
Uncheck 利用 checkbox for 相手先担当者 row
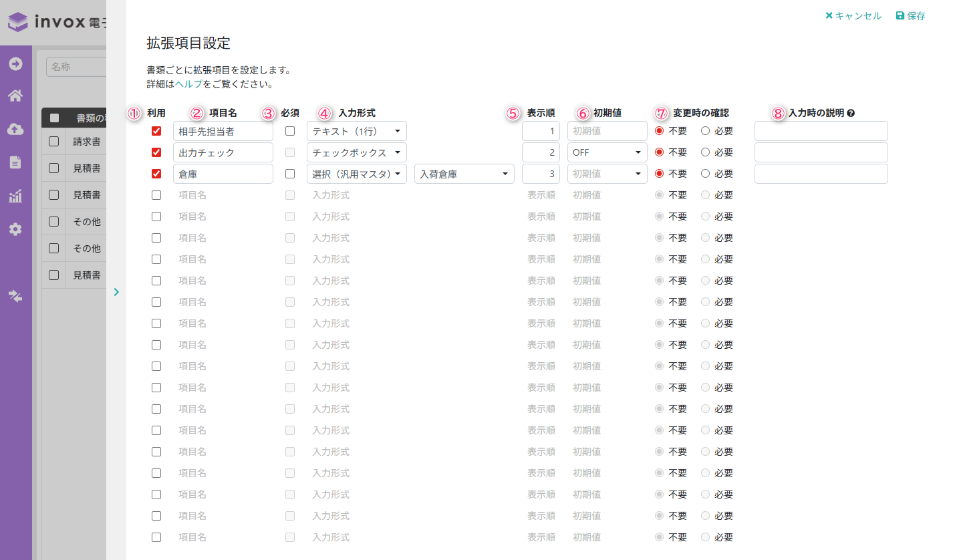[156, 131]
